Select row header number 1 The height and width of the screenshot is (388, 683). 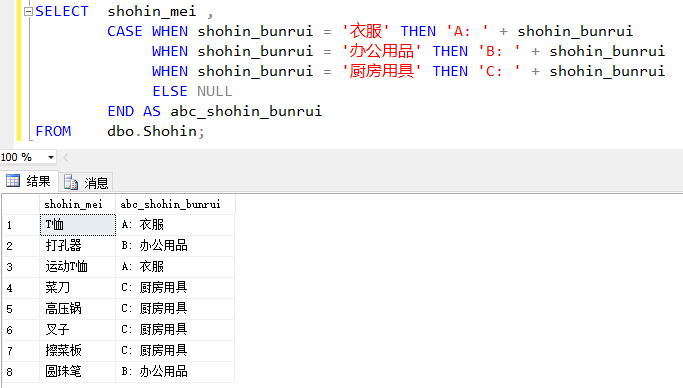click(21, 225)
